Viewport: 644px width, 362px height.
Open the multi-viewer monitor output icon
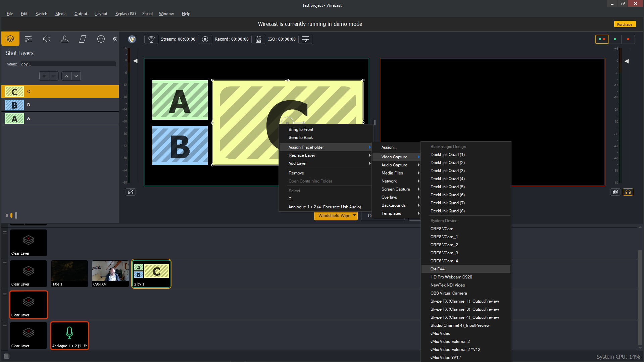(305, 39)
